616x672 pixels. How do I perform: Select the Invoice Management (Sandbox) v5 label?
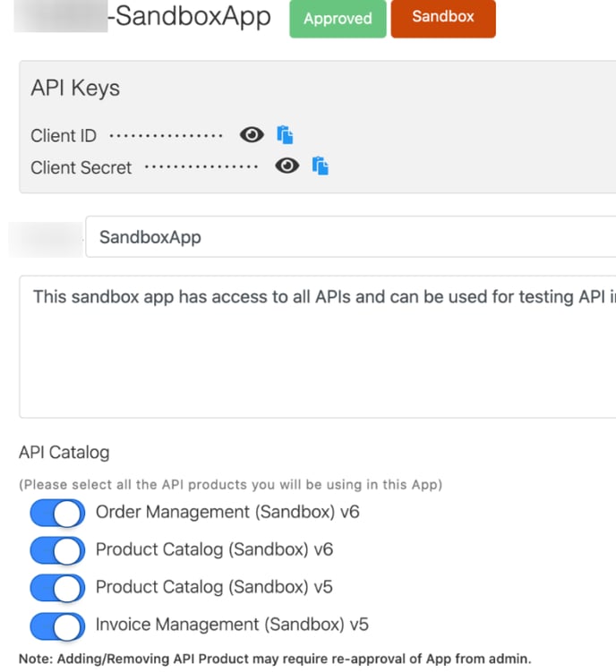coord(232,625)
